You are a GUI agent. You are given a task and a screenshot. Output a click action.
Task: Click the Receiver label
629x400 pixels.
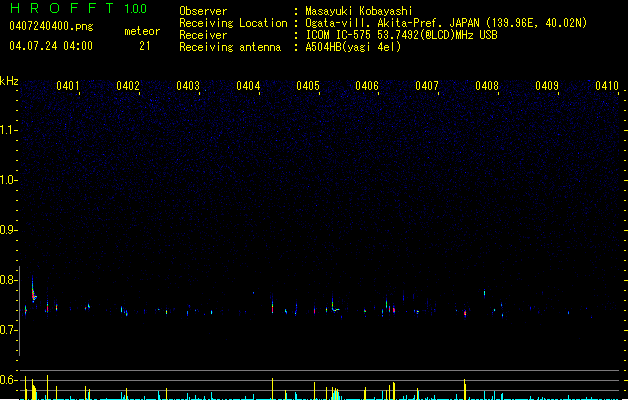(x=203, y=35)
